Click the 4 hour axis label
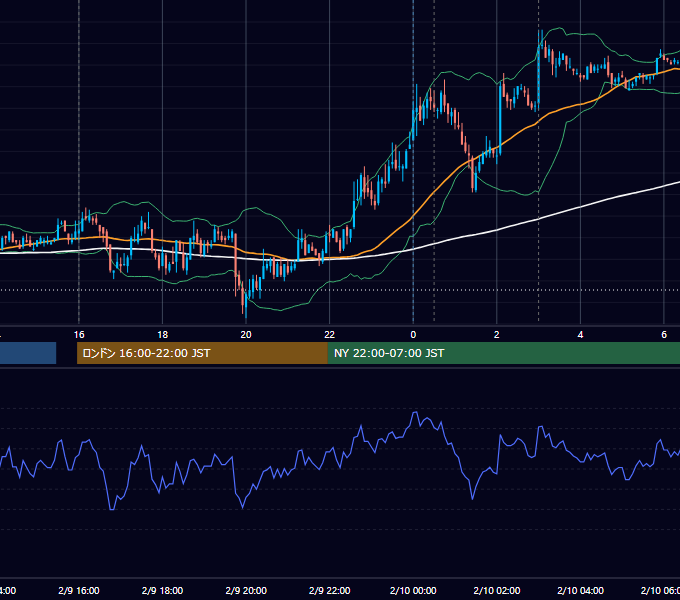This screenshot has height=600, width=680. click(x=580, y=335)
